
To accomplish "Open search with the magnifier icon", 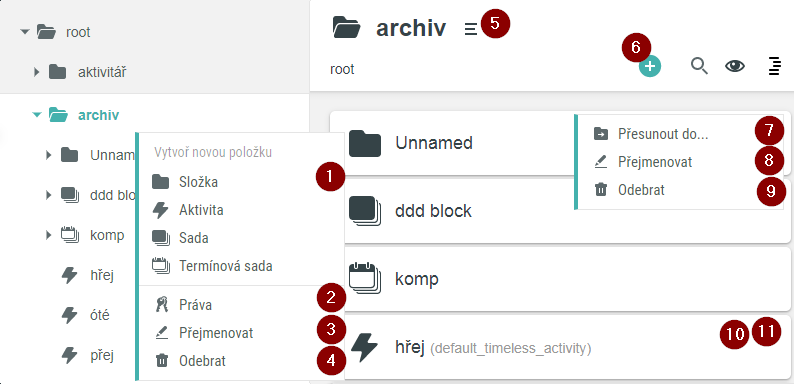I will click(699, 66).
